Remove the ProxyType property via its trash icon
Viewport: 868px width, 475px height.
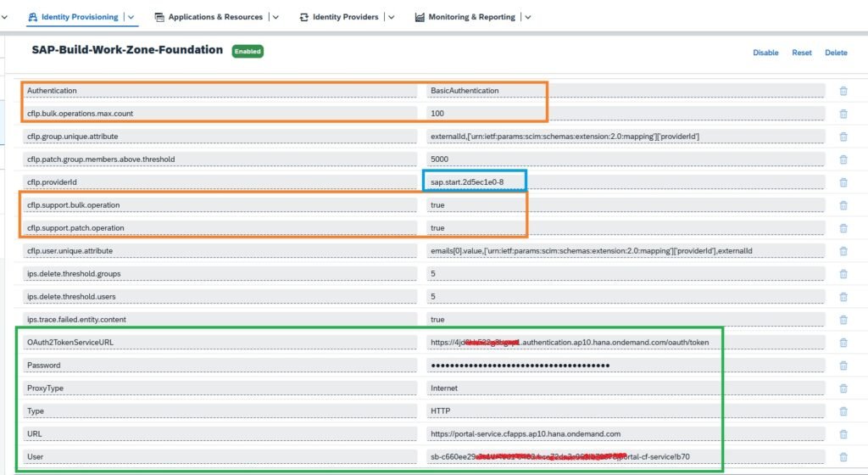[x=843, y=388]
